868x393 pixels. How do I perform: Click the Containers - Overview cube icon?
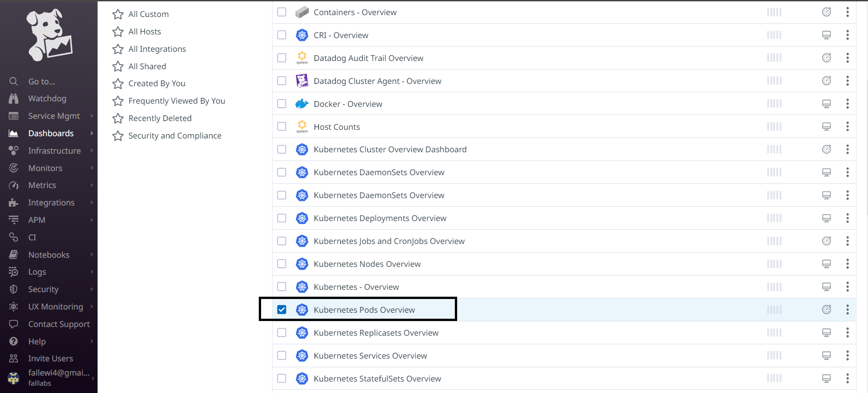(x=302, y=12)
